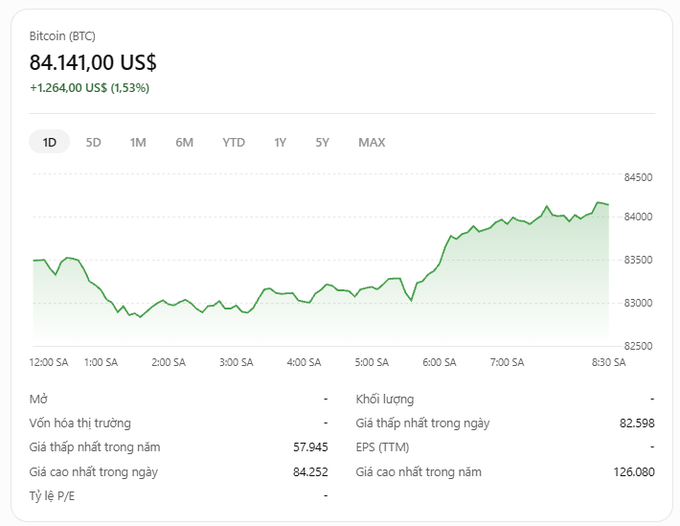
Task: Click the 126.080 yearly high value
Action: tap(634, 472)
